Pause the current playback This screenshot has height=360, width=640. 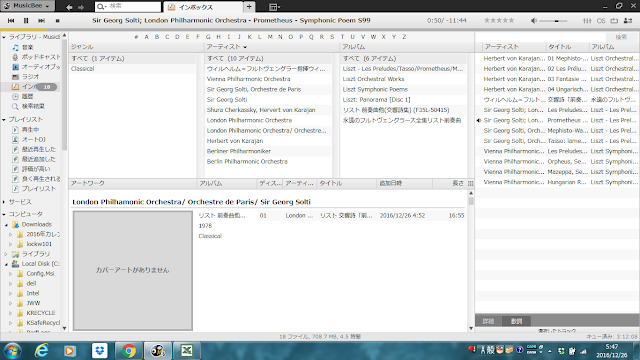26,20
